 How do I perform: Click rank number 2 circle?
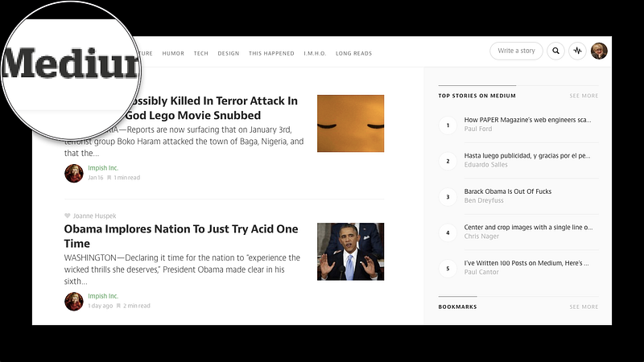pyautogui.click(x=448, y=161)
